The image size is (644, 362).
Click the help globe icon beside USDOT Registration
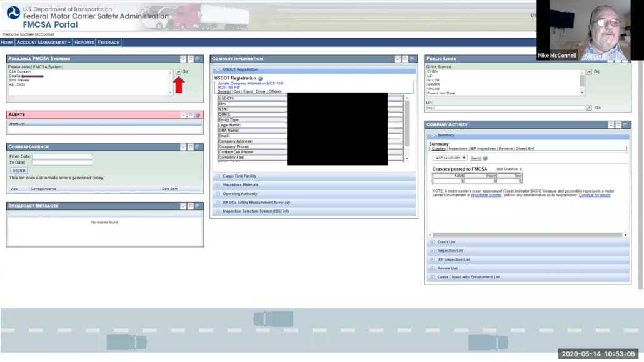tap(259, 79)
